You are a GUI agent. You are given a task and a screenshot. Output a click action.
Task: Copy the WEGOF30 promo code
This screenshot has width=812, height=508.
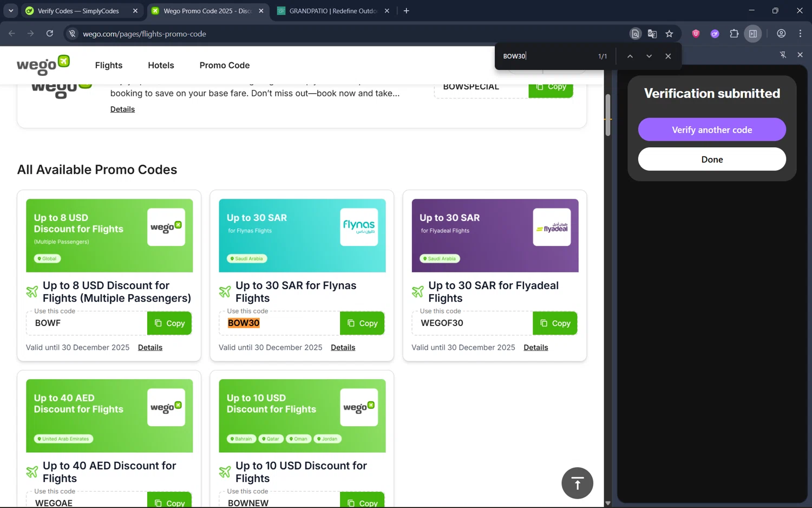(x=555, y=323)
